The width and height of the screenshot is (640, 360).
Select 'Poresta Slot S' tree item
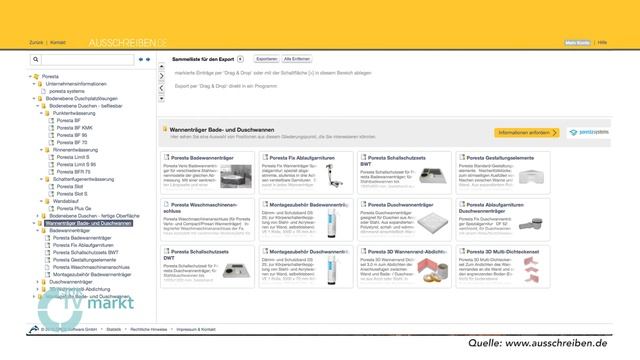[72, 194]
